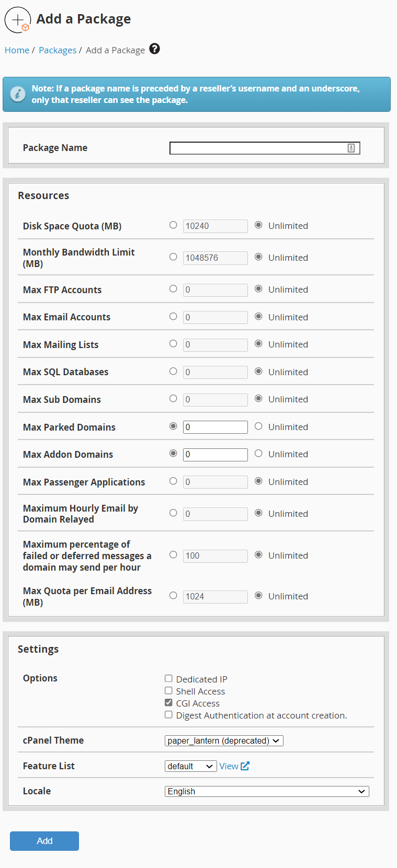The height and width of the screenshot is (868, 397).
Task: Select Unlimited for Max Parked Domains
Action: pyautogui.click(x=258, y=426)
